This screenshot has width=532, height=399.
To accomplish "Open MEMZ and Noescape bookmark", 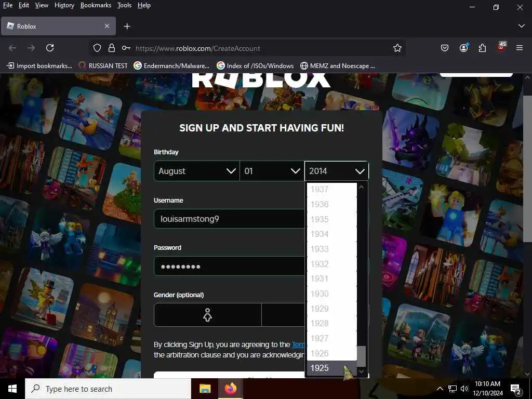I will click(x=338, y=66).
